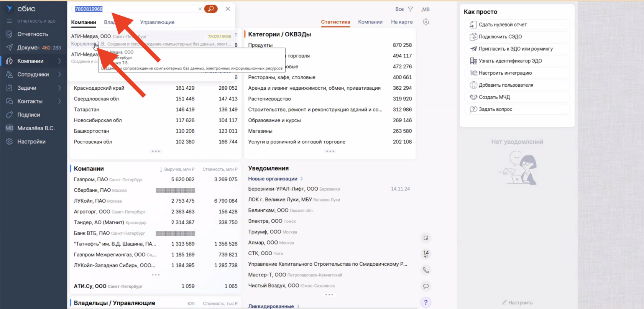
Task: Click the help question mark icon
Action: point(426,302)
